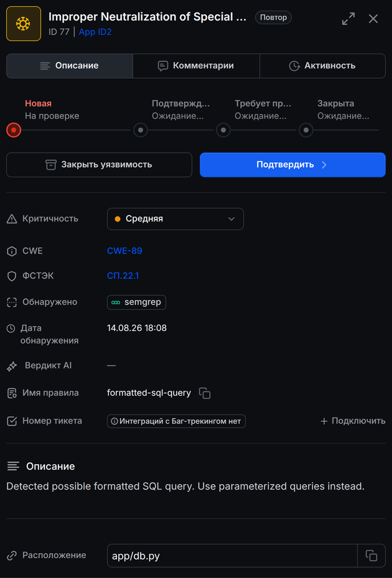Switch to the Описание tab
This screenshot has width=392, height=578.
69,65
